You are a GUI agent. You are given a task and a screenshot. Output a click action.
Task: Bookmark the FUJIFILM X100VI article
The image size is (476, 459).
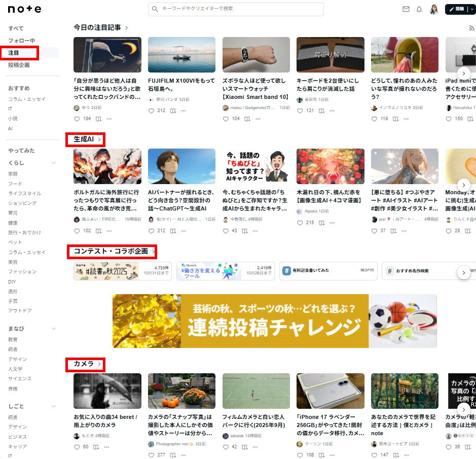tap(173, 111)
